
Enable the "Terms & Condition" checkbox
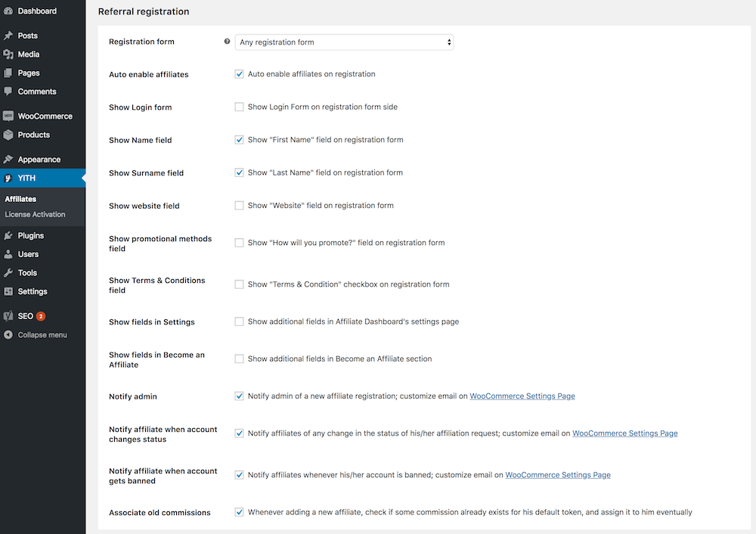click(x=239, y=285)
